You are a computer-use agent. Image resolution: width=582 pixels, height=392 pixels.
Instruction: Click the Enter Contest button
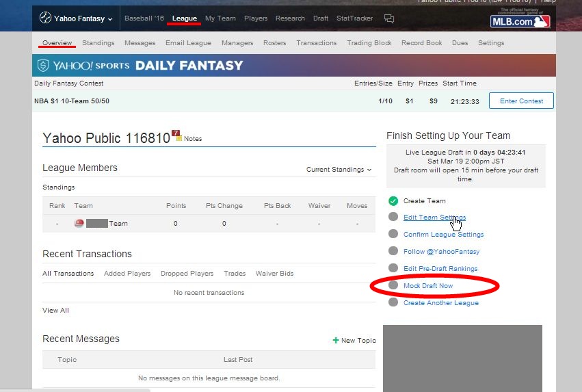click(x=521, y=101)
